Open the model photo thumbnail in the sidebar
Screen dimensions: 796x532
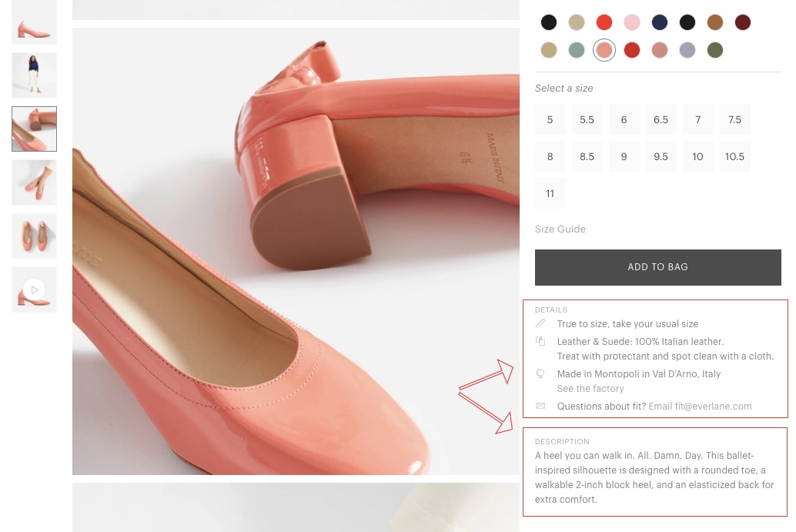click(x=34, y=75)
